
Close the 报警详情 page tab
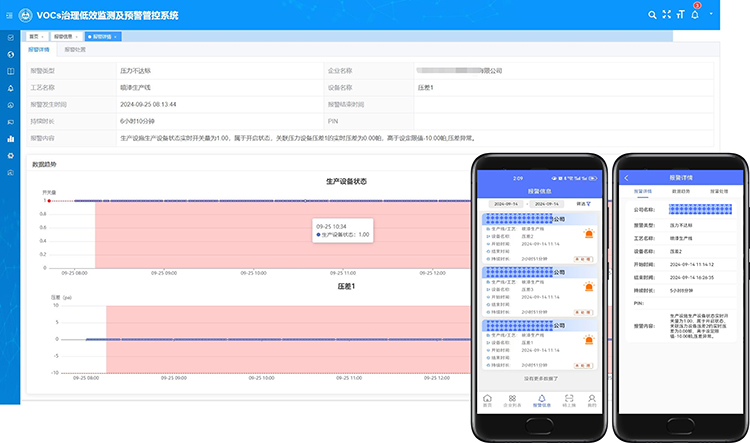pyautogui.click(x=116, y=36)
